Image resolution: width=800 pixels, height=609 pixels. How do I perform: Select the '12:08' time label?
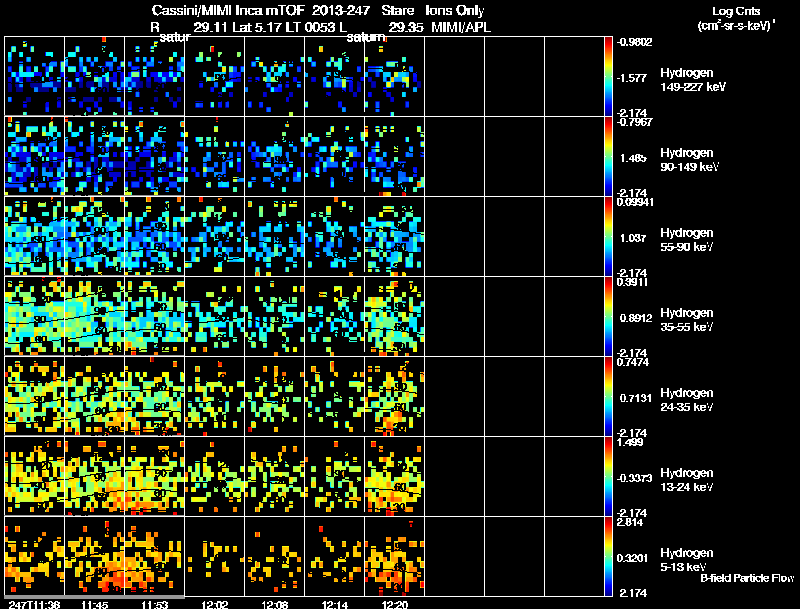point(274,604)
